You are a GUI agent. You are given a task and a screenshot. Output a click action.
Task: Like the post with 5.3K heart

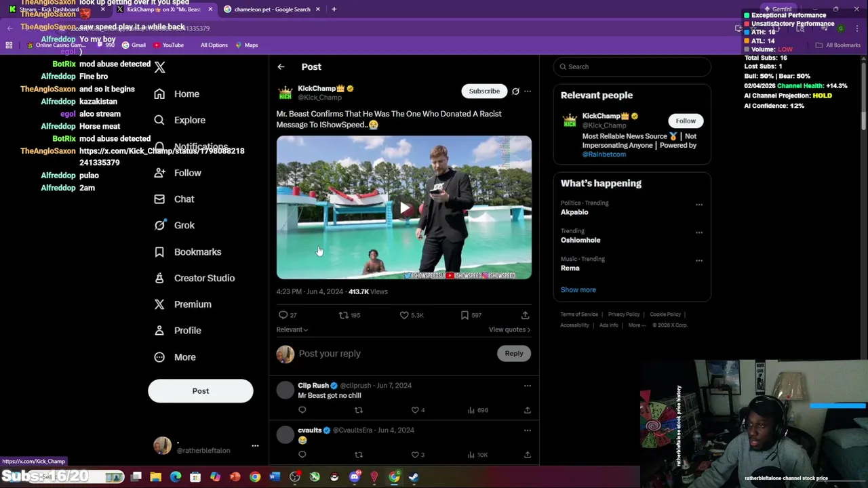coord(404,315)
